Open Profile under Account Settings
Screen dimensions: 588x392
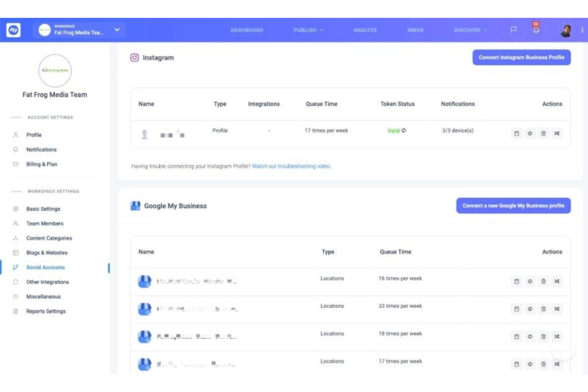click(34, 135)
